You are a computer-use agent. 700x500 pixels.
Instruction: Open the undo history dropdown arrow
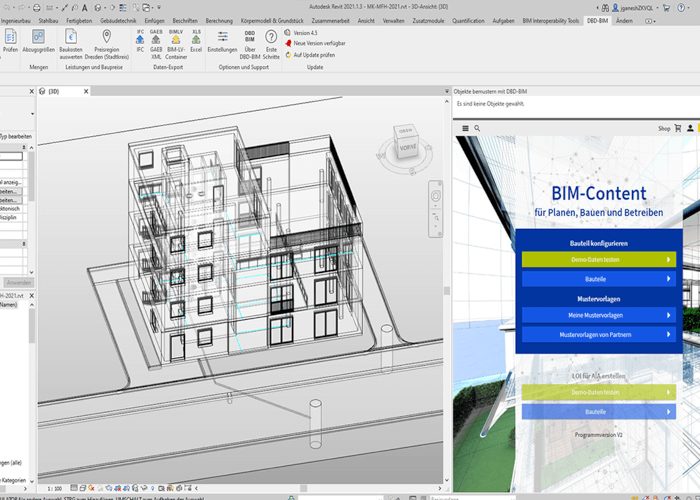point(13,8)
